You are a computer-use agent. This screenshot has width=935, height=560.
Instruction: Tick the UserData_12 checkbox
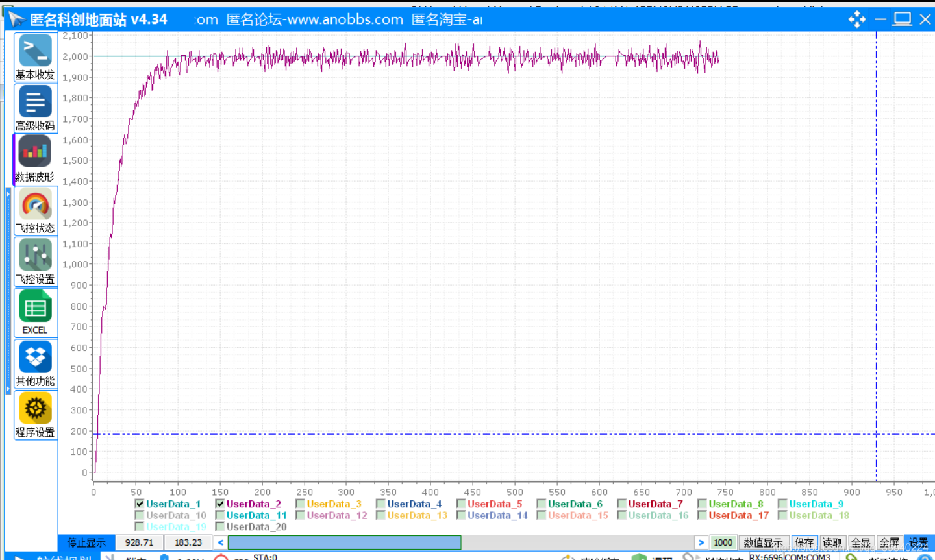pos(300,515)
